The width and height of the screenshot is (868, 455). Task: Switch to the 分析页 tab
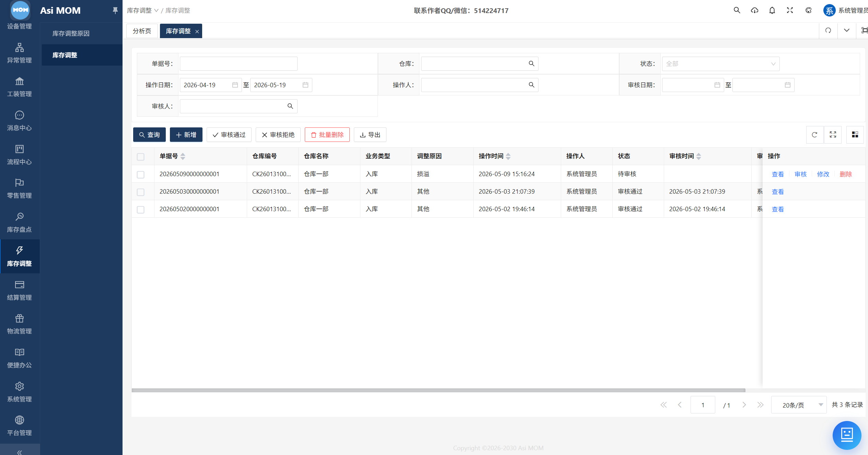pyautogui.click(x=142, y=31)
